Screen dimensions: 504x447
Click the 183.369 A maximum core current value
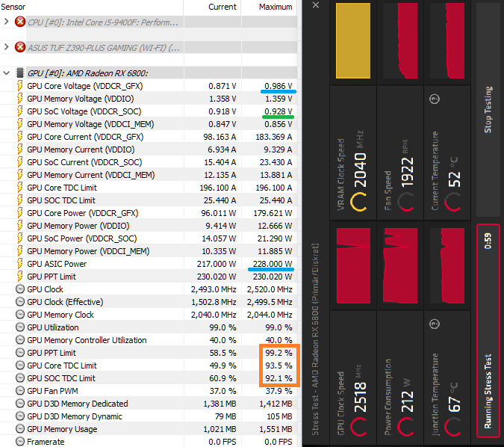point(274,137)
